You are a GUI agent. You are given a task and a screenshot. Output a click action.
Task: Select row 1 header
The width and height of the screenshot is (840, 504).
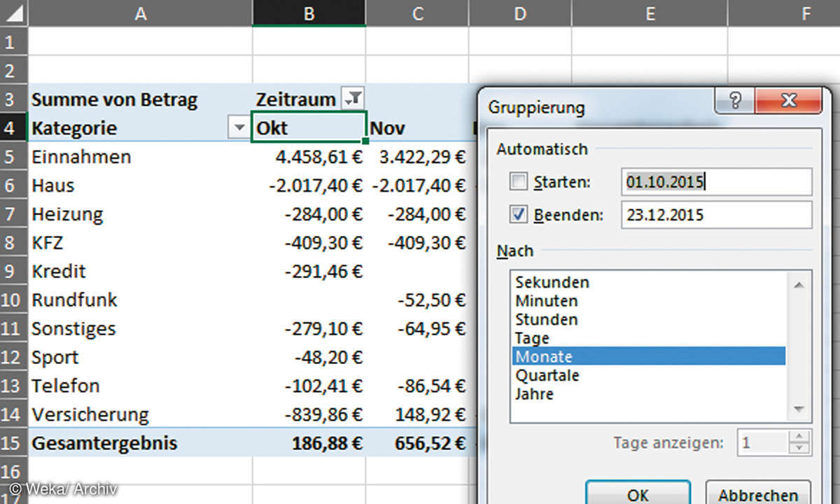coord(13,41)
